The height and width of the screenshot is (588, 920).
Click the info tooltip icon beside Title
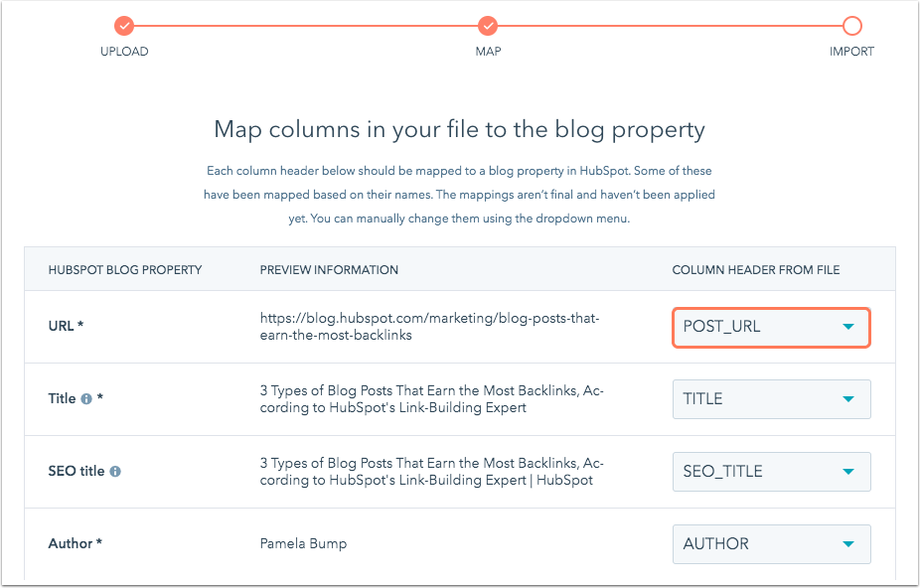pos(88,398)
